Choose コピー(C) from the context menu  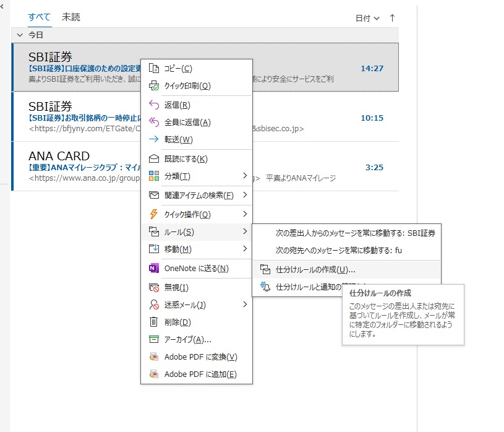(197, 69)
